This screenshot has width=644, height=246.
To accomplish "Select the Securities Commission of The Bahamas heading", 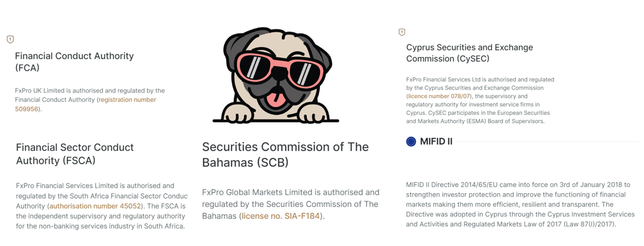I will point(285,154).
